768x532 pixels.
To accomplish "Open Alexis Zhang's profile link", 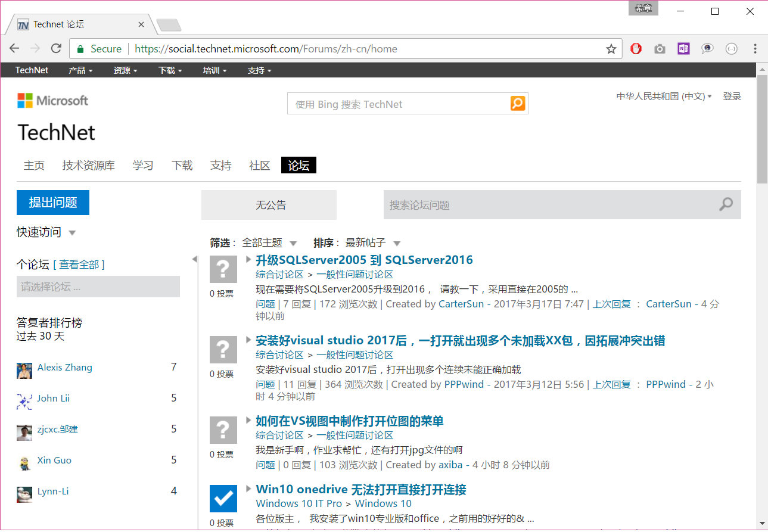I will coord(64,368).
